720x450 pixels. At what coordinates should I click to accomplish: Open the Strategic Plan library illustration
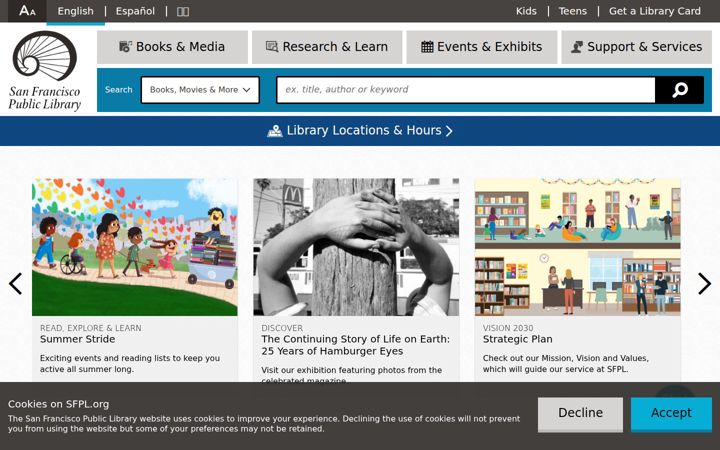point(577,247)
